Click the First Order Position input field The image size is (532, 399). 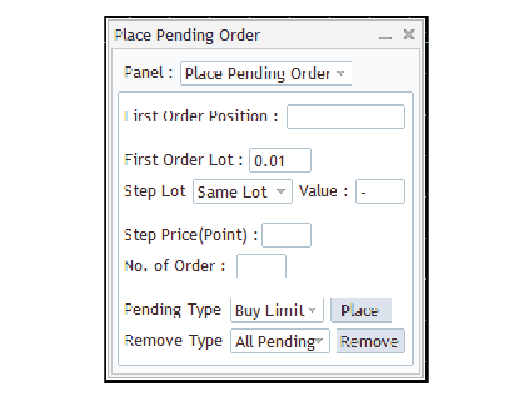pos(345,116)
